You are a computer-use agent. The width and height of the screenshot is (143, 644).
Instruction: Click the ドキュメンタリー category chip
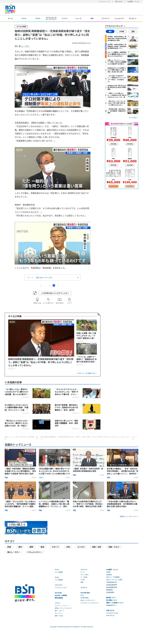pos(35,552)
